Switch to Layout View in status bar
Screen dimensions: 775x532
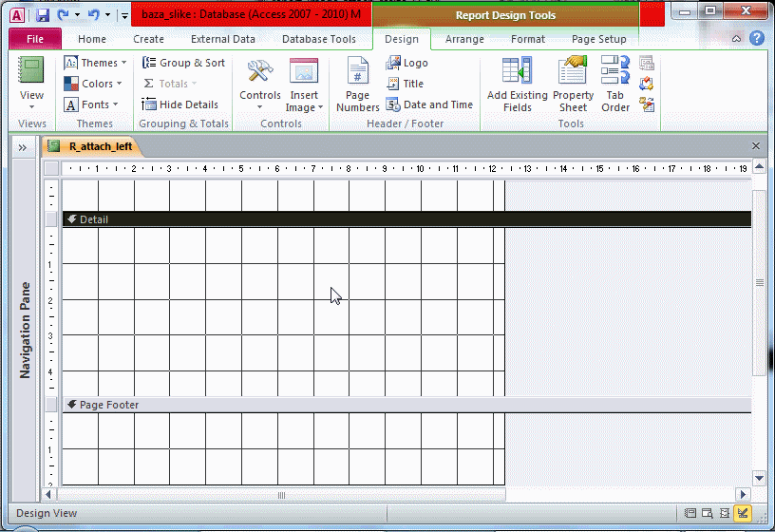coord(725,514)
